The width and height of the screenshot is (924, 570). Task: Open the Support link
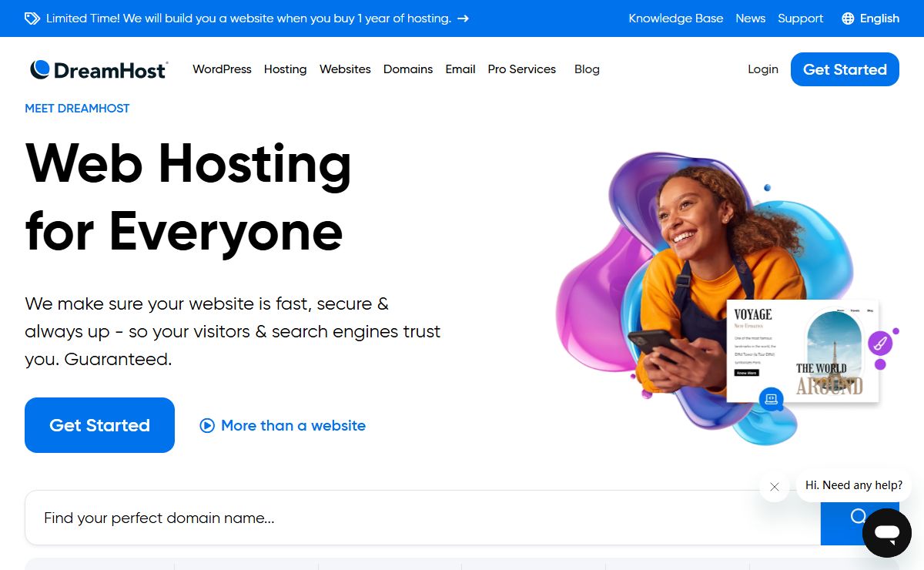click(800, 18)
